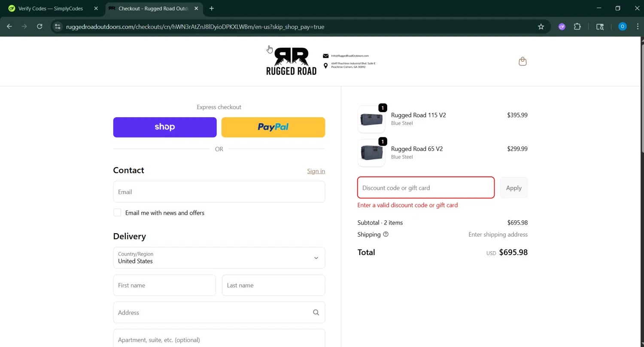Click the Express checkout heading

click(219, 107)
